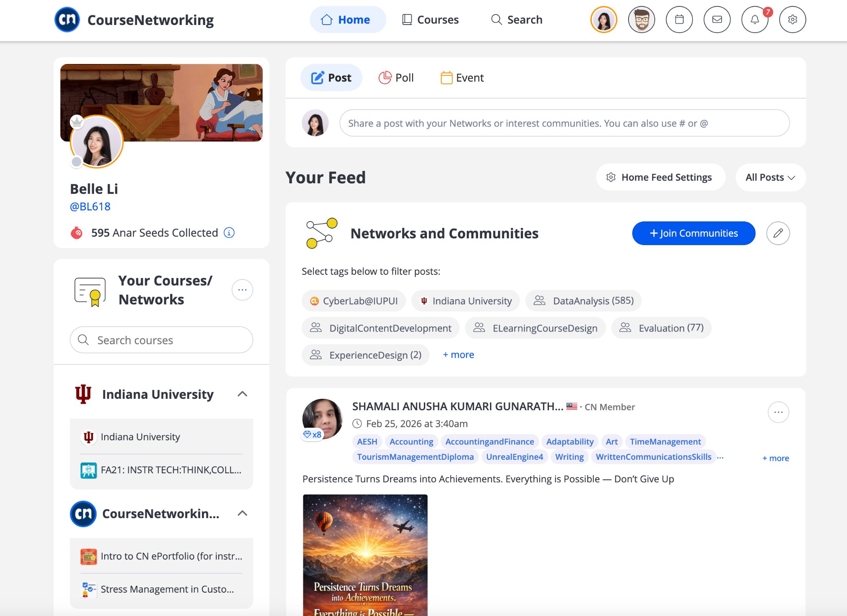Toggle the ExperienceDesign (2) filter tag
This screenshot has width=847, height=616.
[x=365, y=355]
